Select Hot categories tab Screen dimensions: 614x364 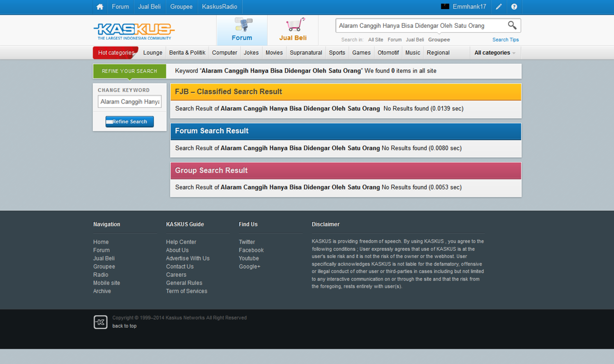point(116,53)
